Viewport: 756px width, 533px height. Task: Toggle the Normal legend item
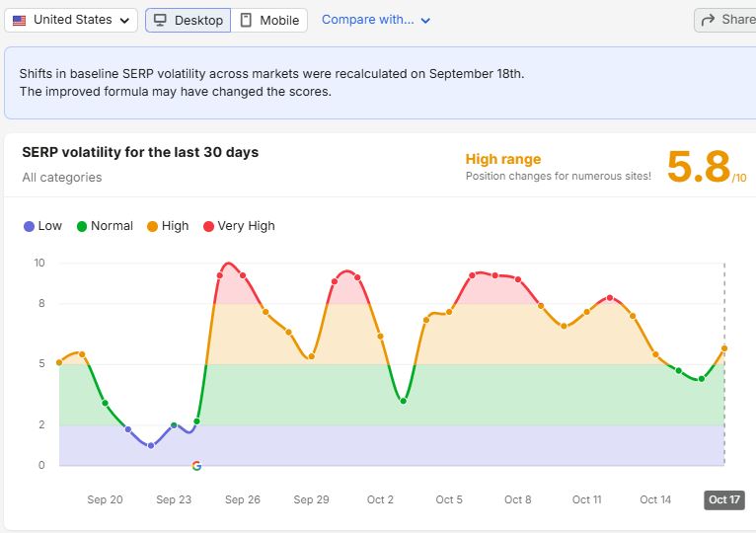point(105,226)
